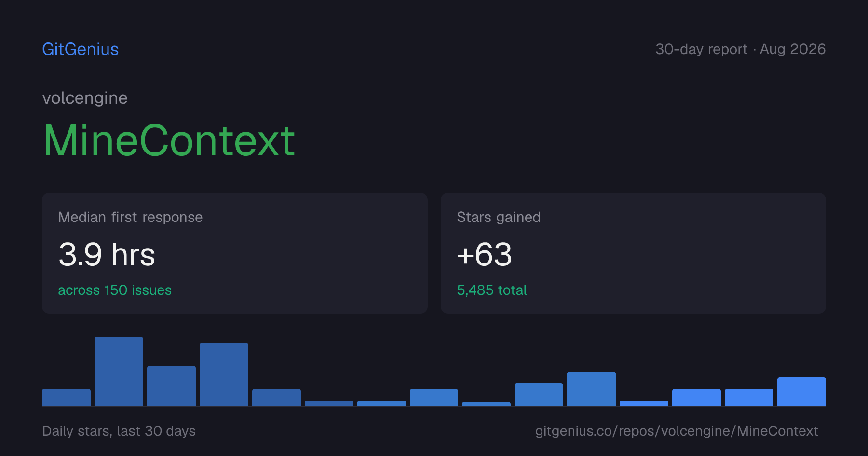This screenshot has height=456, width=868.
Task: Click the Stars gained label
Action: tap(499, 217)
